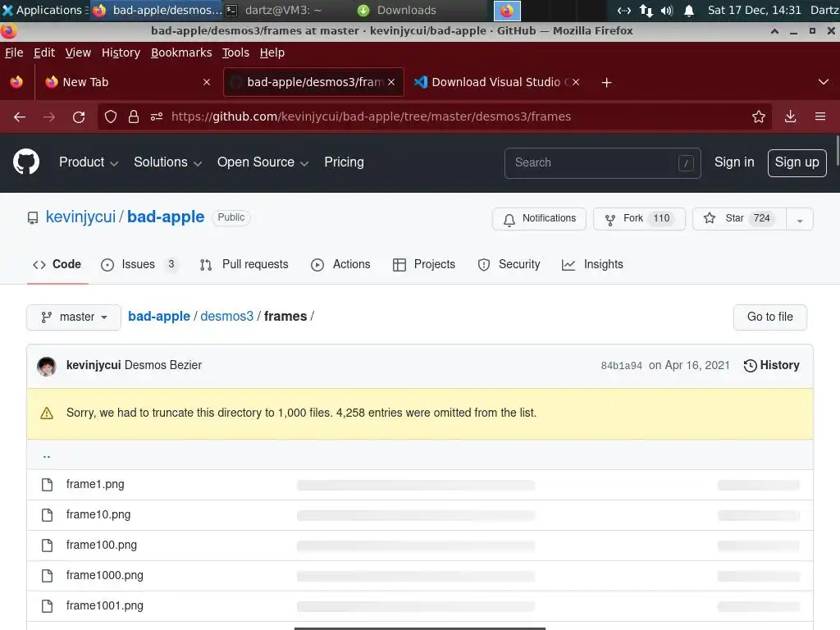
Task: Click the Go to file button
Action: pyautogui.click(x=769, y=317)
